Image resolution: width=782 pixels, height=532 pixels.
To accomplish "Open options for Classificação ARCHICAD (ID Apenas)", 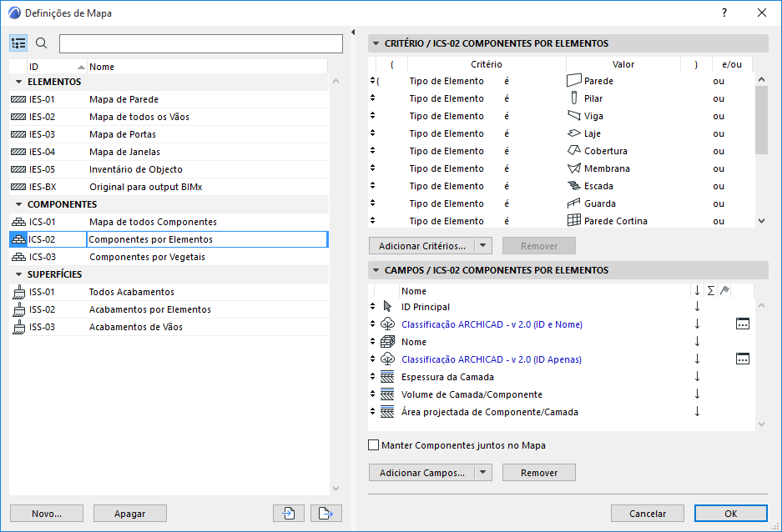I will (x=742, y=359).
